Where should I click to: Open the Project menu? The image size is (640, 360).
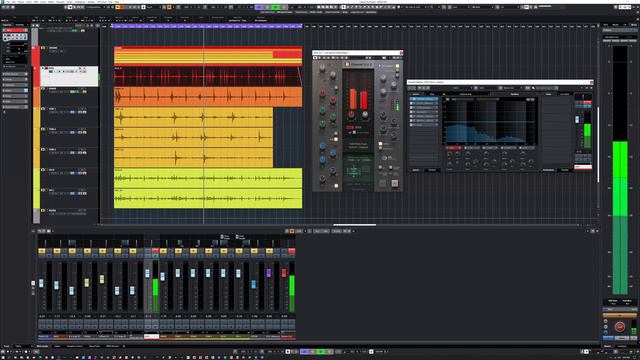tap(21, 2)
